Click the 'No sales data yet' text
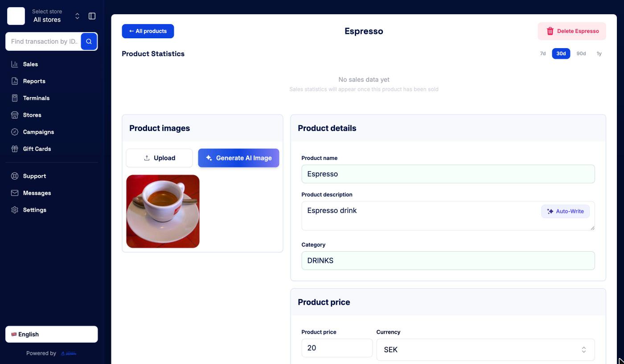 (364, 80)
